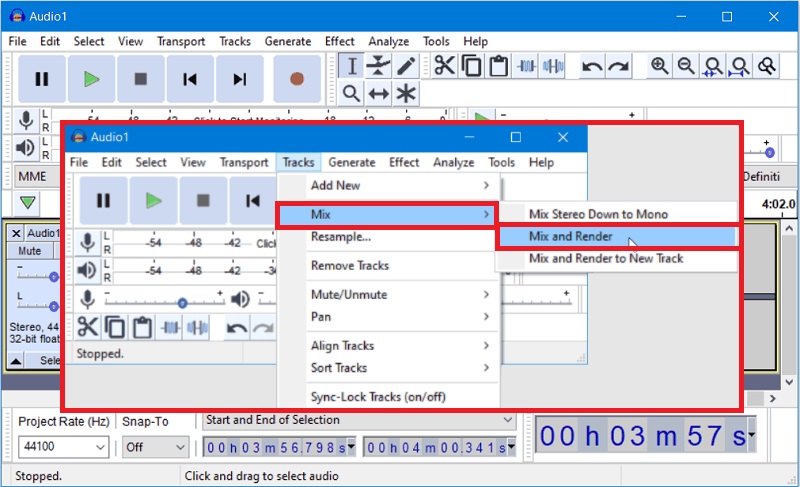Close Audio1 track with its X button
The width and height of the screenshot is (800, 487).
click(x=16, y=233)
